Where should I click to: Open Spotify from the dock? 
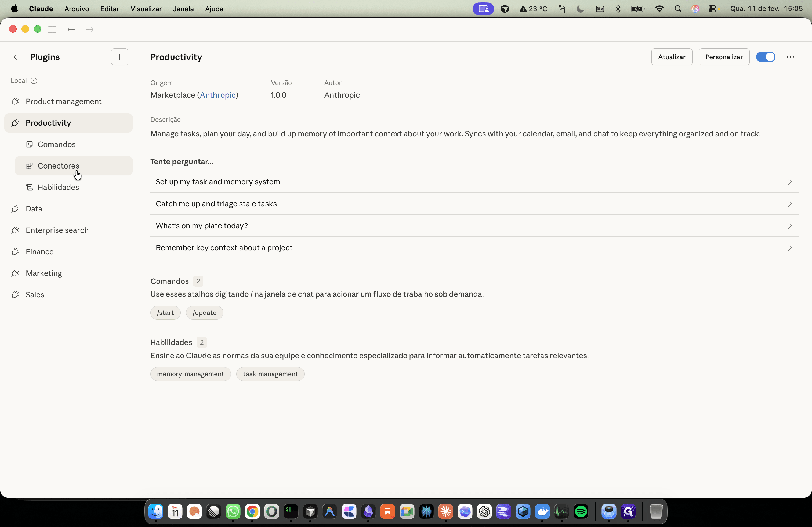coord(581,511)
